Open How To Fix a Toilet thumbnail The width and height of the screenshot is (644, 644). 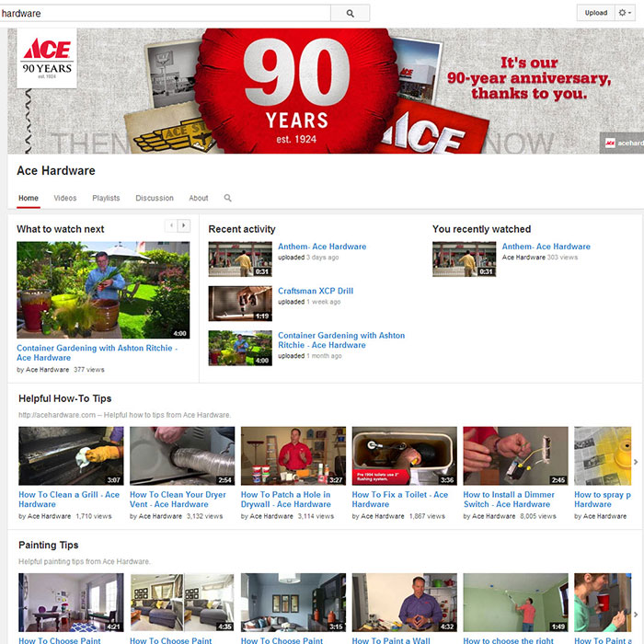pos(404,456)
